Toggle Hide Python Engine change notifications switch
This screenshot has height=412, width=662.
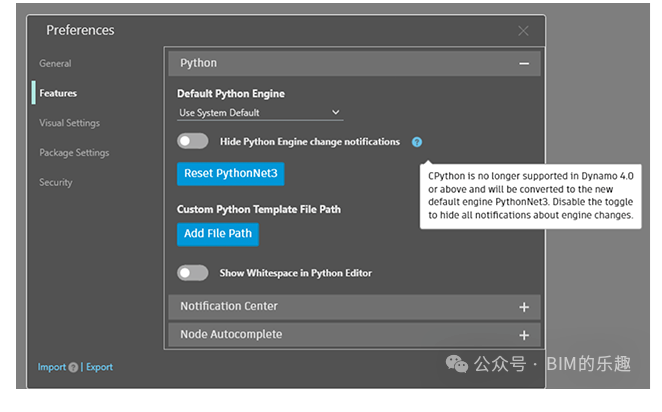point(193,141)
